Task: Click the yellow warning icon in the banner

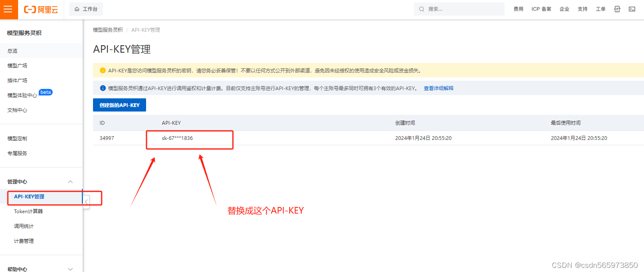Action: point(103,70)
